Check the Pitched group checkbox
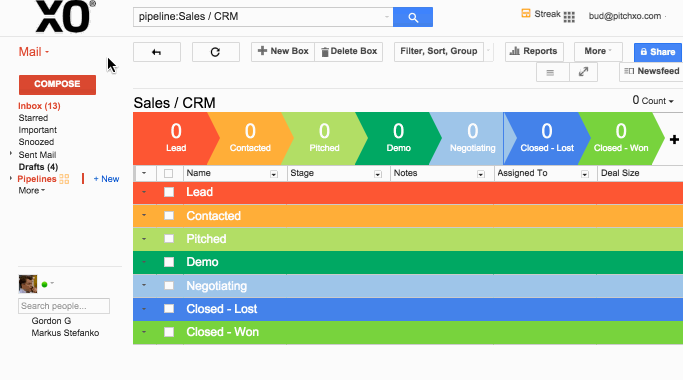 (169, 239)
